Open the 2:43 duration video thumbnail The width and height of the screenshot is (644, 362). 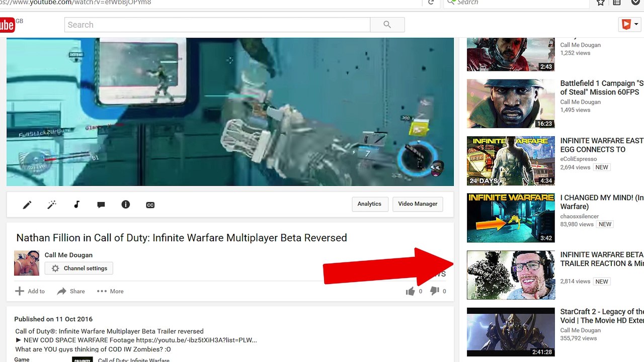point(511,54)
